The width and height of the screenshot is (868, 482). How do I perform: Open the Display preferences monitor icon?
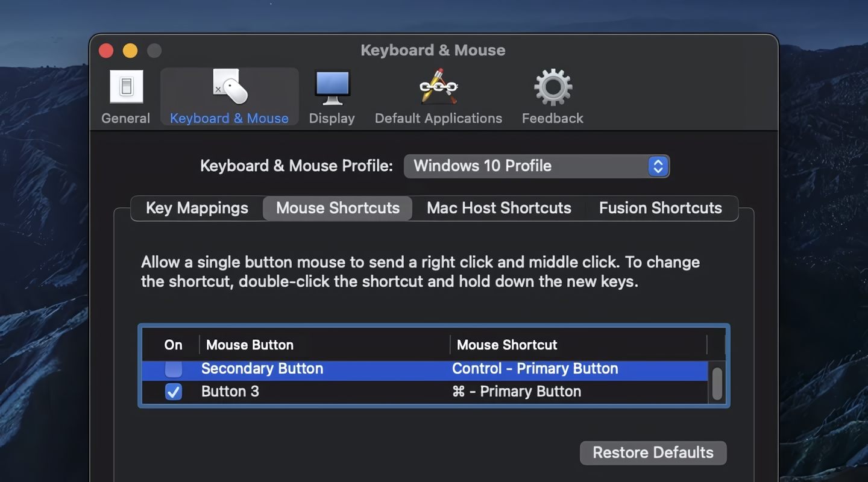[x=332, y=87]
